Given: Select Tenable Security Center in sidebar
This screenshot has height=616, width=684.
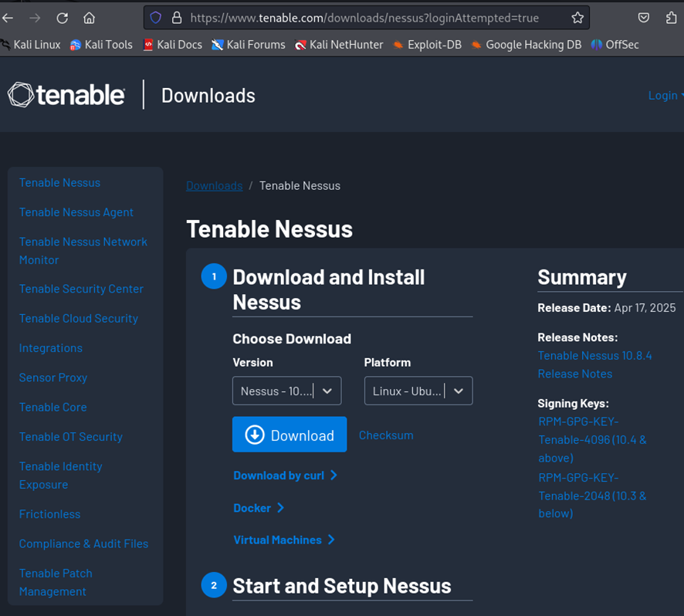Looking at the screenshot, I should click(x=81, y=289).
